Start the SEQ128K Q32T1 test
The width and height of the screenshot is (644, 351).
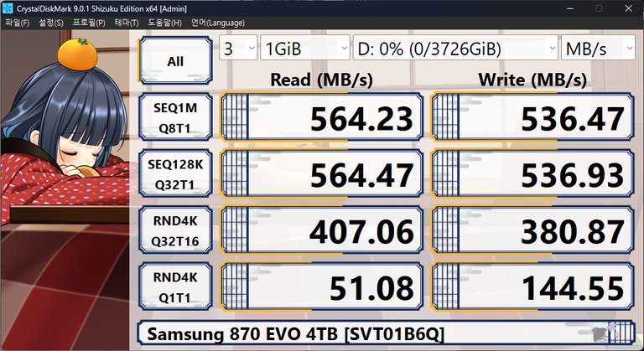pyautogui.click(x=175, y=173)
